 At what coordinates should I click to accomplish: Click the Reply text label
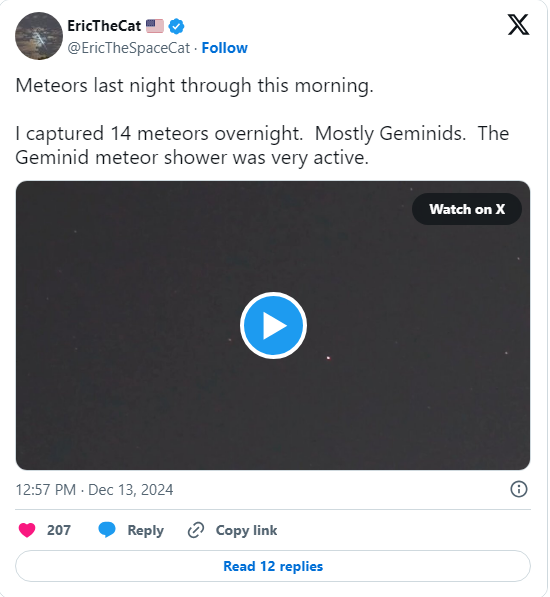146,530
